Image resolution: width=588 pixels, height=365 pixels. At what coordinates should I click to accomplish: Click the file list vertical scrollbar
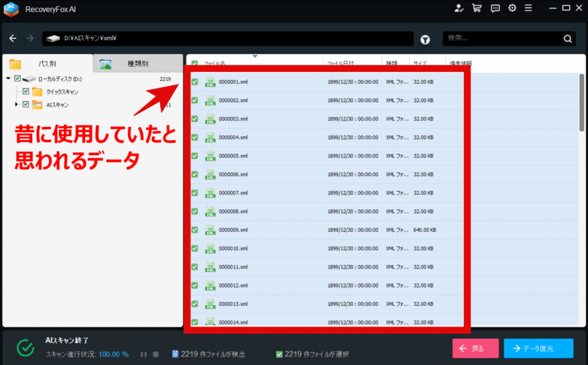(582, 103)
